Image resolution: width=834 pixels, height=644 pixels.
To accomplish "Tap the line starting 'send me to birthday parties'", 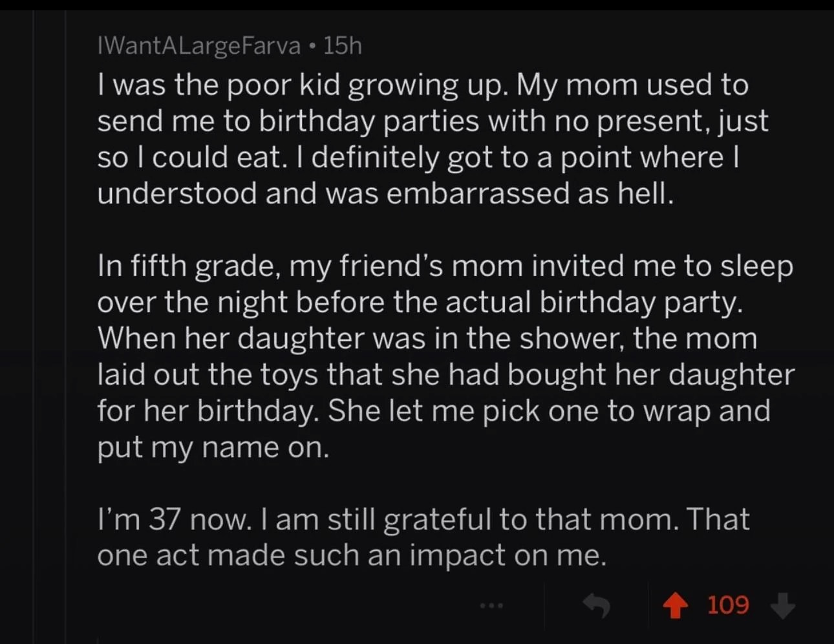I will [433, 122].
